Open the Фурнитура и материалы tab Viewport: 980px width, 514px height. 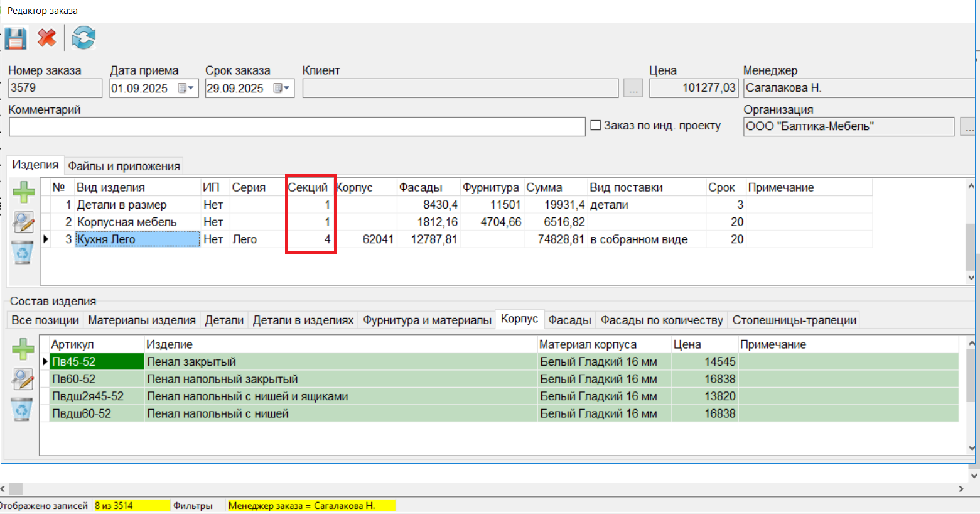[x=427, y=320]
